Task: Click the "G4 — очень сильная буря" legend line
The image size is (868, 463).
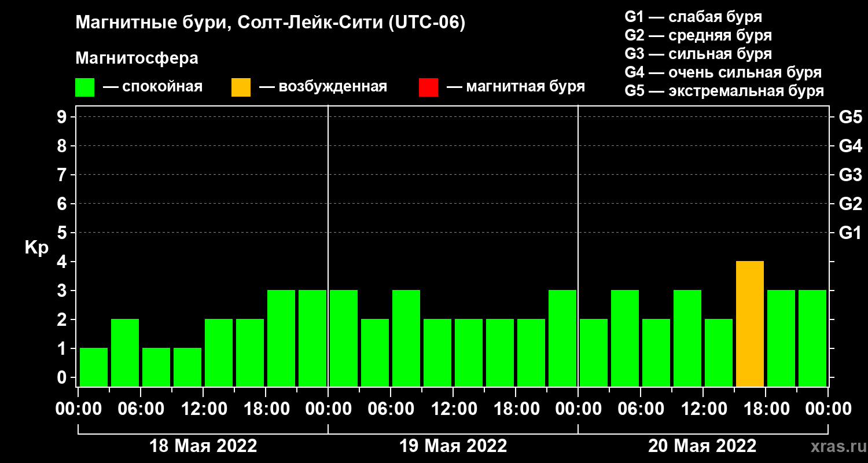Action: pos(723,72)
